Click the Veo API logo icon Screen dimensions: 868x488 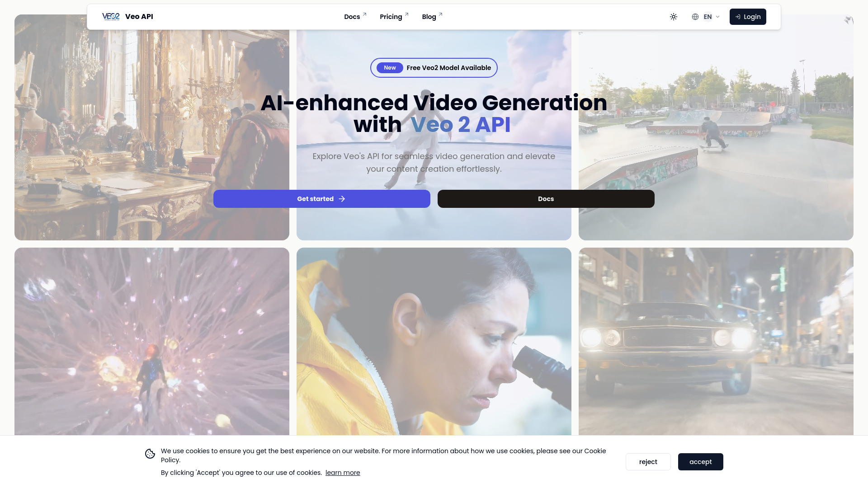tap(111, 16)
